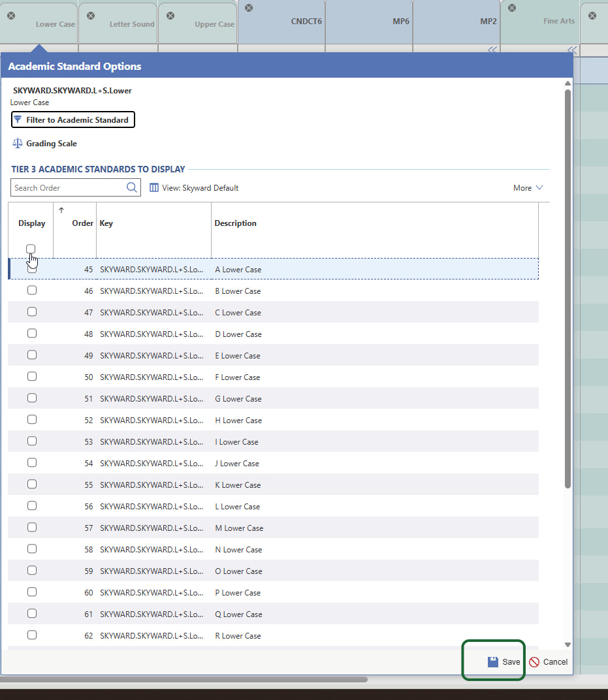Select the A Lower Case row description
Screen dimensions: 608x700
point(238,270)
